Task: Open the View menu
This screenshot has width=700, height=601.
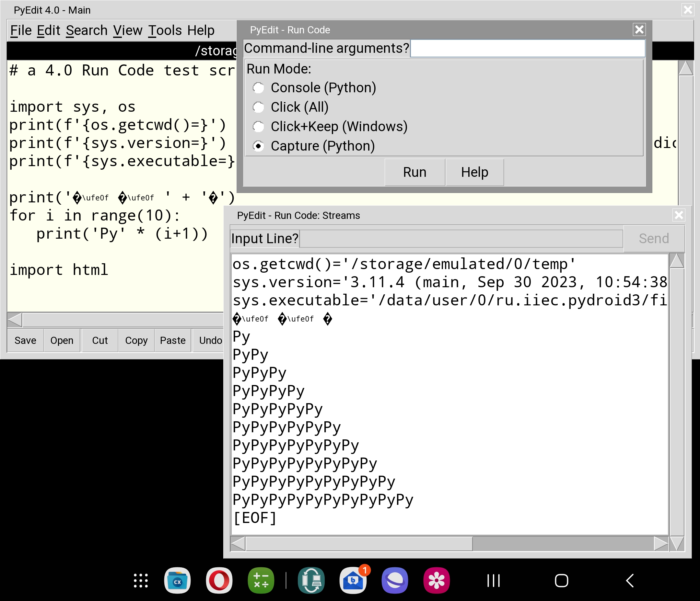Action: click(x=128, y=30)
